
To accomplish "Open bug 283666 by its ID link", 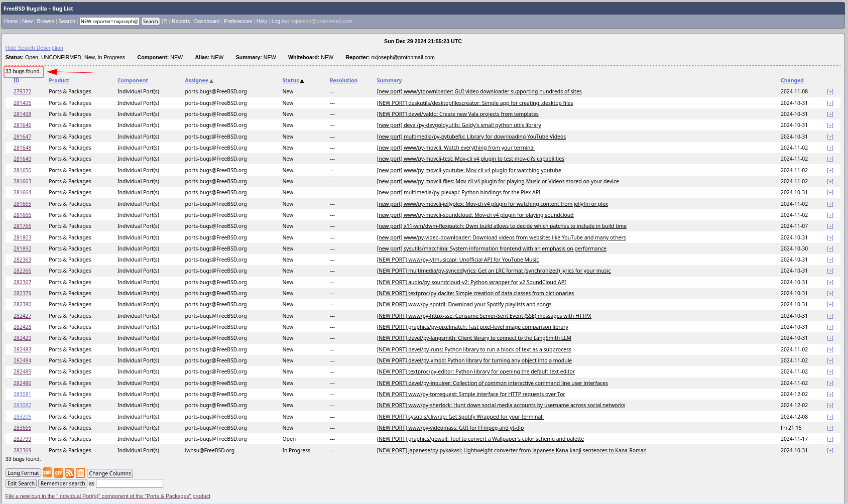I will [22, 428].
